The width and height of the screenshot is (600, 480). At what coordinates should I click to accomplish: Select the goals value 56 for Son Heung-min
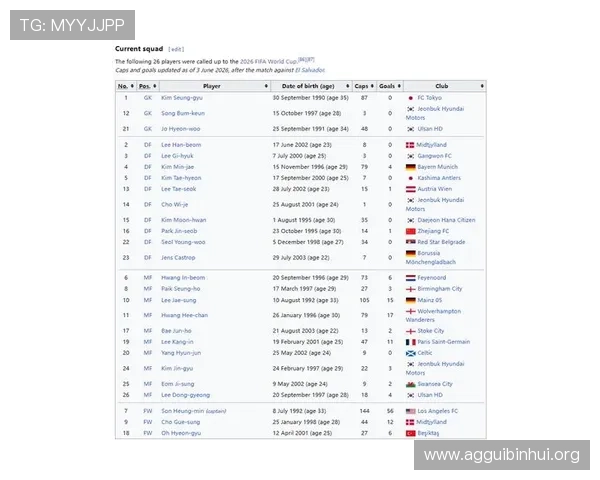pos(390,411)
